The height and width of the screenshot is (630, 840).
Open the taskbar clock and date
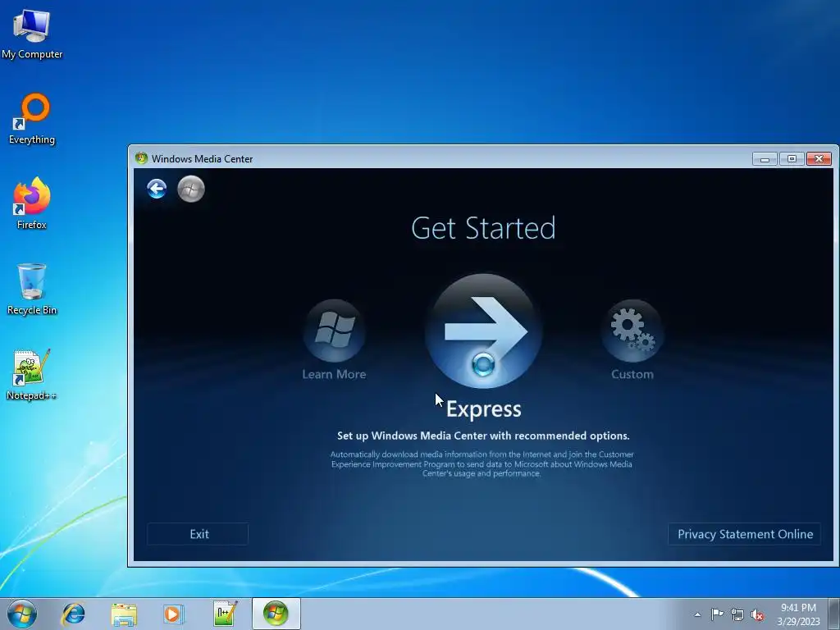798,614
